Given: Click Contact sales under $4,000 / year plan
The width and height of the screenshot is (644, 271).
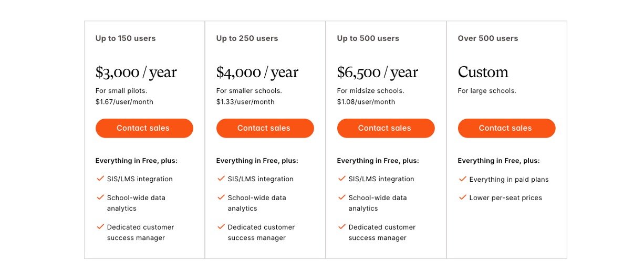Looking at the screenshot, I should [x=265, y=128].
